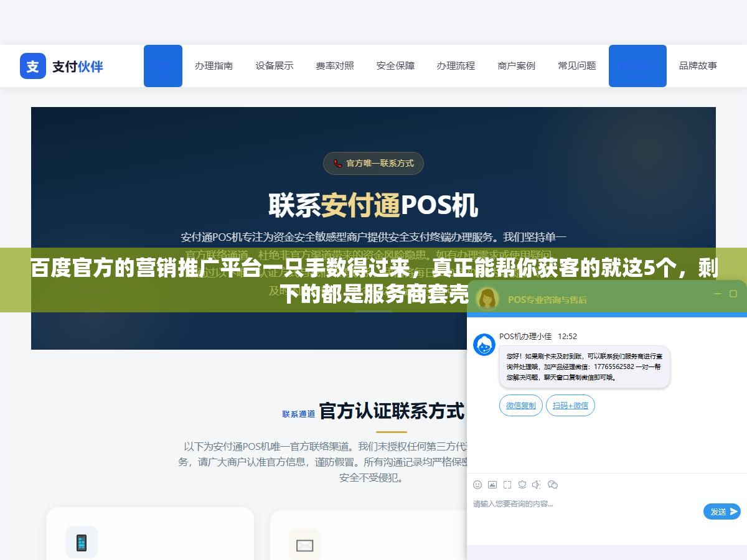Viewport: 747px width, 560px height.
Task: Maximize the POS chat window
Action: (733, 294)
